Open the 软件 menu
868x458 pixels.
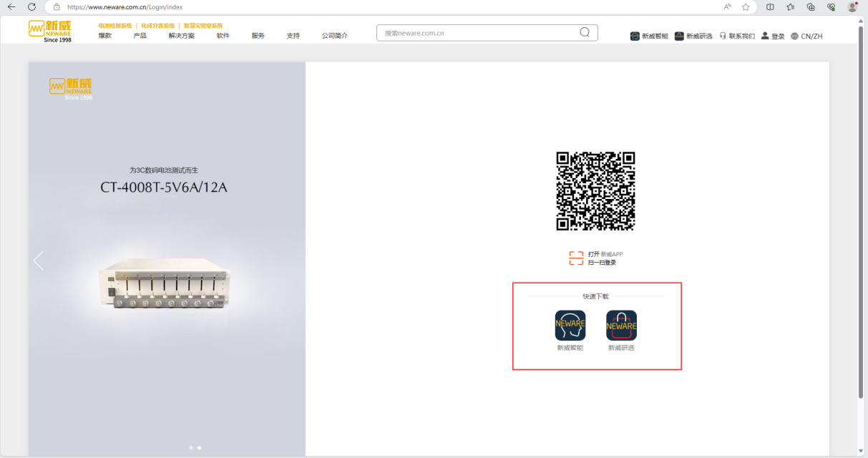click(223, 36)
